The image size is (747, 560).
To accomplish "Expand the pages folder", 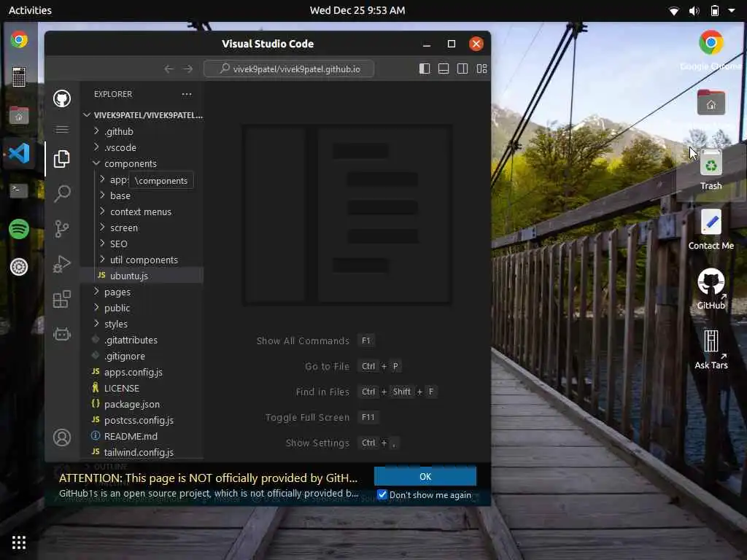I will (x=143, y=292).
